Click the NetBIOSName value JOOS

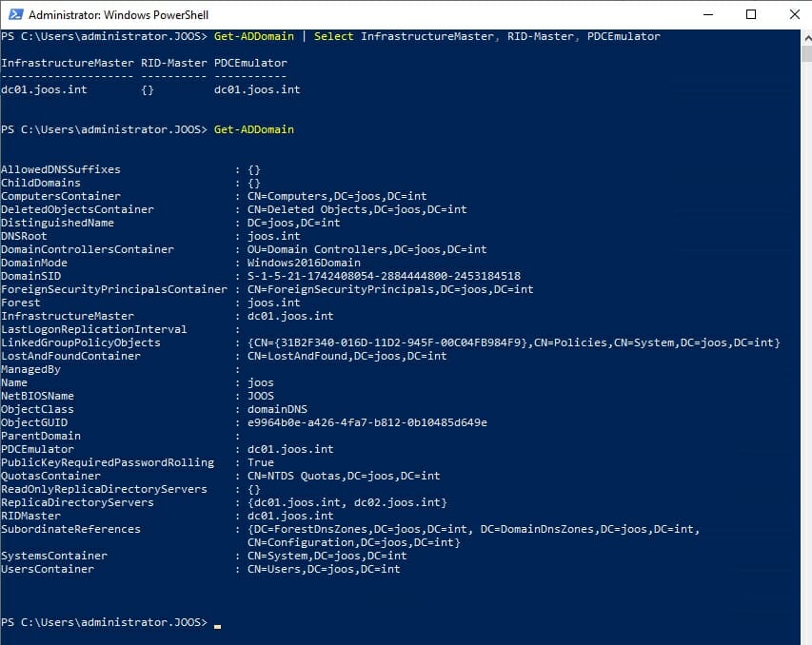tap(262, 396)
